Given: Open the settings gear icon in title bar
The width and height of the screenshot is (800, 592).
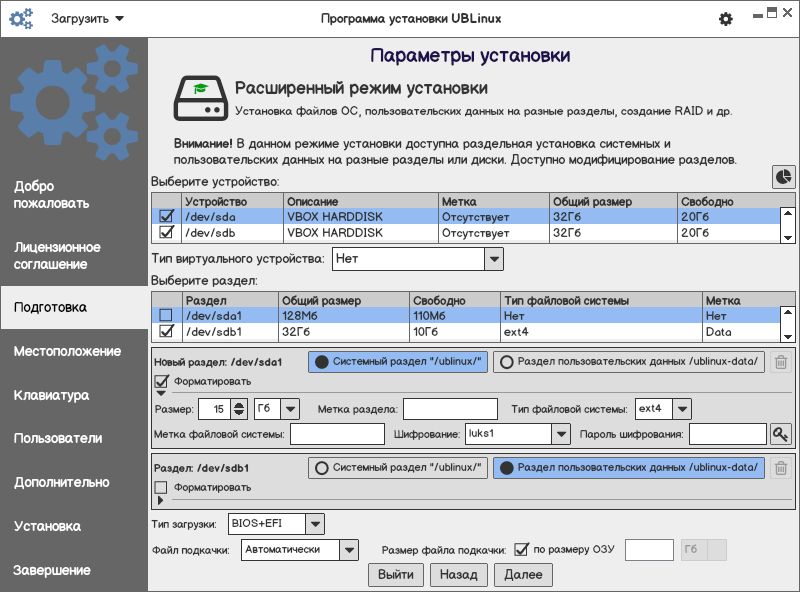Looking at the screenshot, I should click(x=726, y=19).
